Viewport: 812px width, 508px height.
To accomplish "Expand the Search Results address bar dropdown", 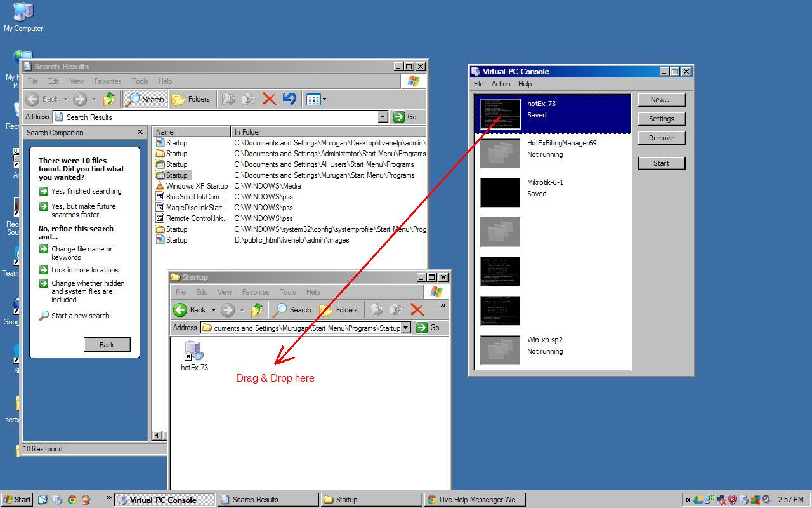I will pyautogui.click(x=383, y=117).
